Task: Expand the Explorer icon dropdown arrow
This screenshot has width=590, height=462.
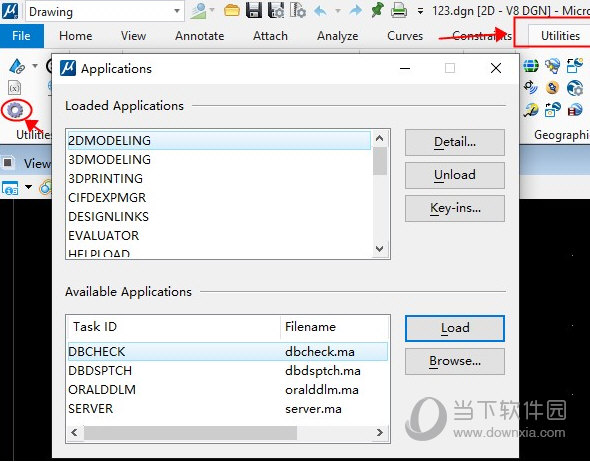Action: pos(212,10)
